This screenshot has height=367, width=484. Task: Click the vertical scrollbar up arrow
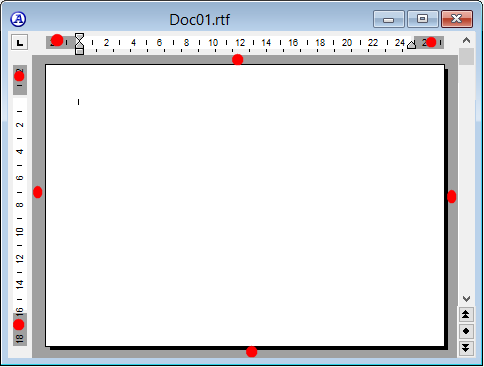click(x=467, y=41)
